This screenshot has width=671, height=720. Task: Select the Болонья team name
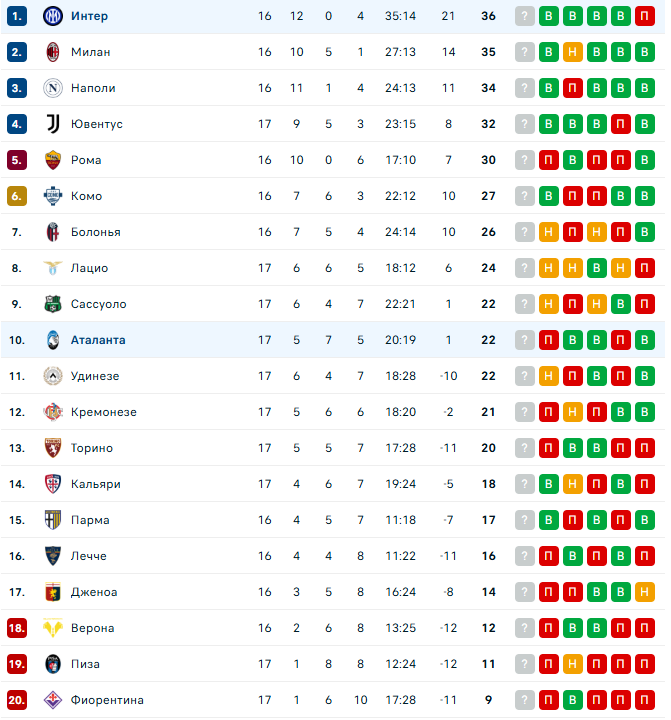click(x=95, y=232)
